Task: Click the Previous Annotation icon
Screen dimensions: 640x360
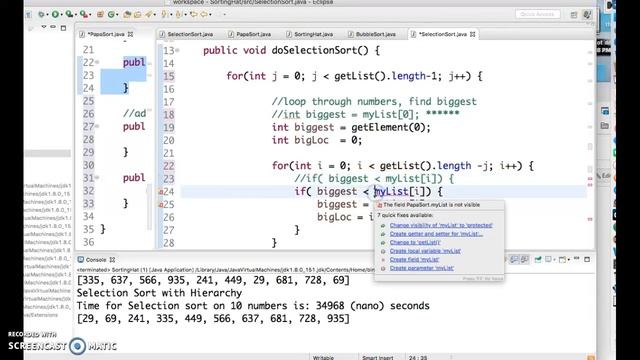Action: pos(178,14)
